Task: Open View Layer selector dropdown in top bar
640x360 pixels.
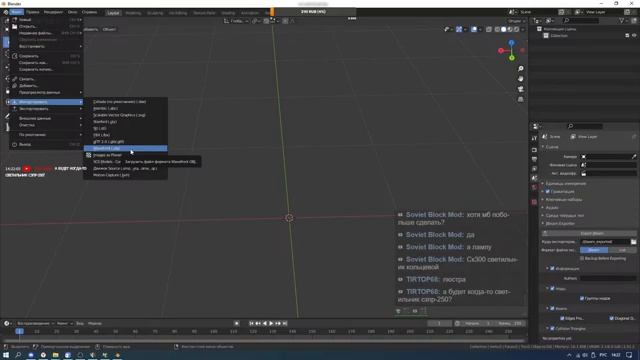Action: coord(578,12)
